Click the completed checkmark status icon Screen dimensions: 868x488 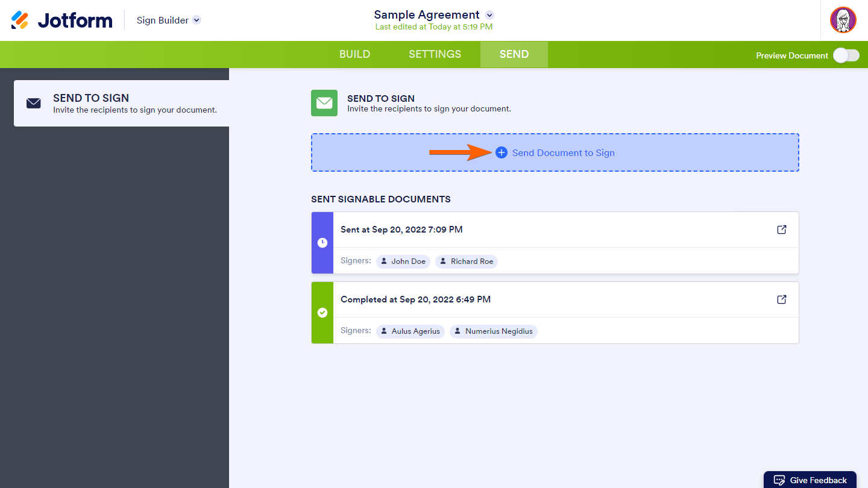(x=322, y=313)
